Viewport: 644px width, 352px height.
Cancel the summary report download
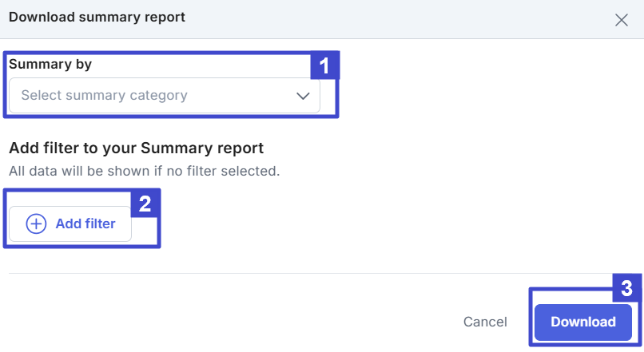click(x=485, y=322)
